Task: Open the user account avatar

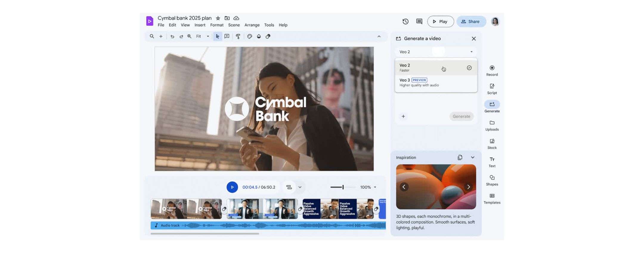Action: click(495, 21)
